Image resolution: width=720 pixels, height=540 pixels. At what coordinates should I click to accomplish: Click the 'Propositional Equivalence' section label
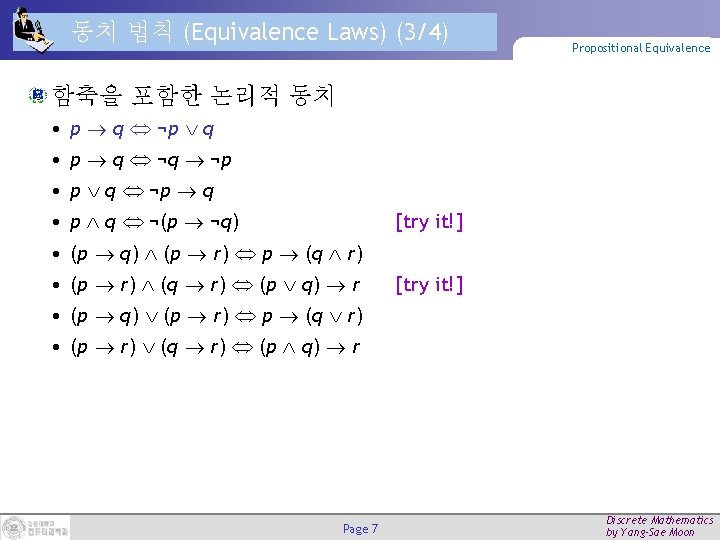coord(641,48)
